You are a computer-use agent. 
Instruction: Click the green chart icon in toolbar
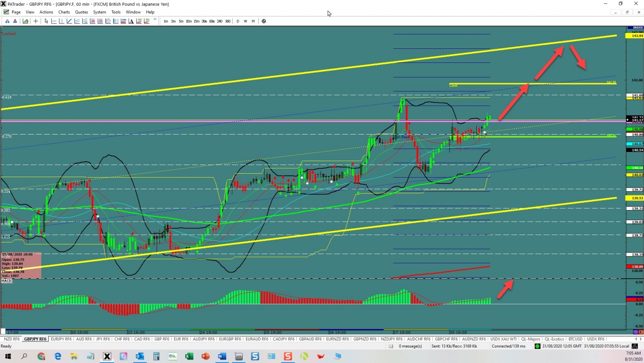tap(25, 21)
